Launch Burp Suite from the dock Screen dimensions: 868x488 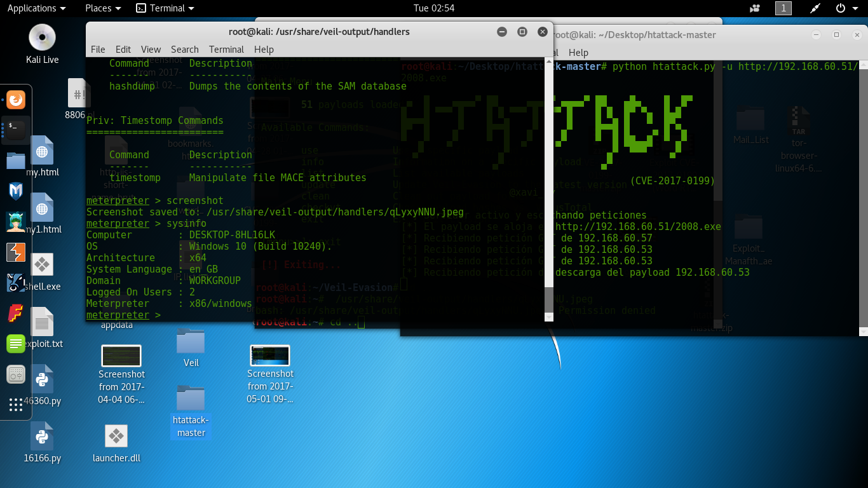click(16, 252)
